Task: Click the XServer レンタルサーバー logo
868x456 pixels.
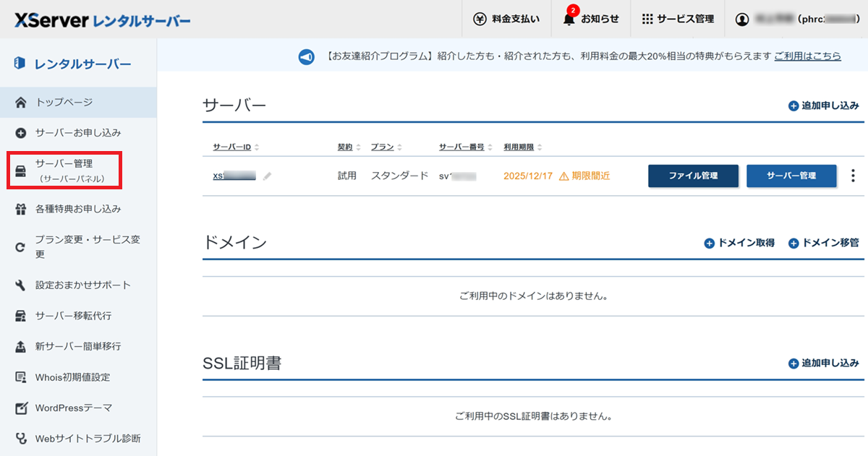Action: point(103,20)
